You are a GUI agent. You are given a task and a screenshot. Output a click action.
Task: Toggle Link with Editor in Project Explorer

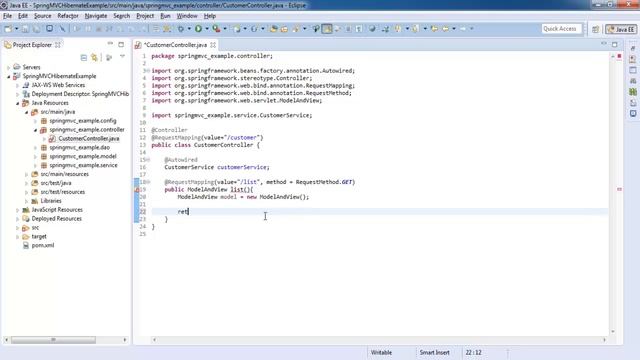tap(95, 58)
